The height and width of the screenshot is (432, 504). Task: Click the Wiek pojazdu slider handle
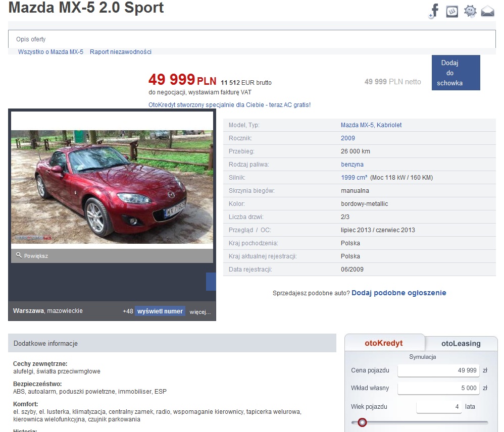362,422
